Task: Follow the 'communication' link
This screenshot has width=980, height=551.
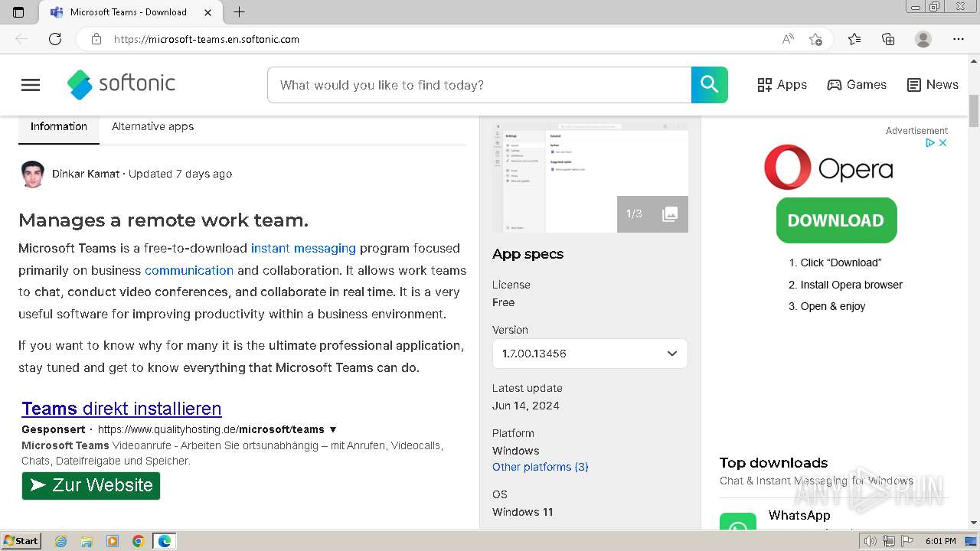Action: point(189,270)
